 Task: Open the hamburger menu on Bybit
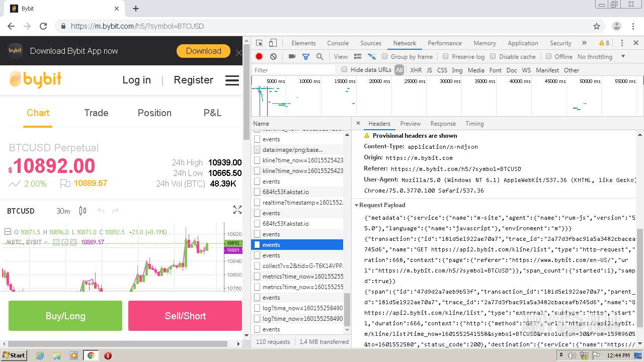coord(232,80)
